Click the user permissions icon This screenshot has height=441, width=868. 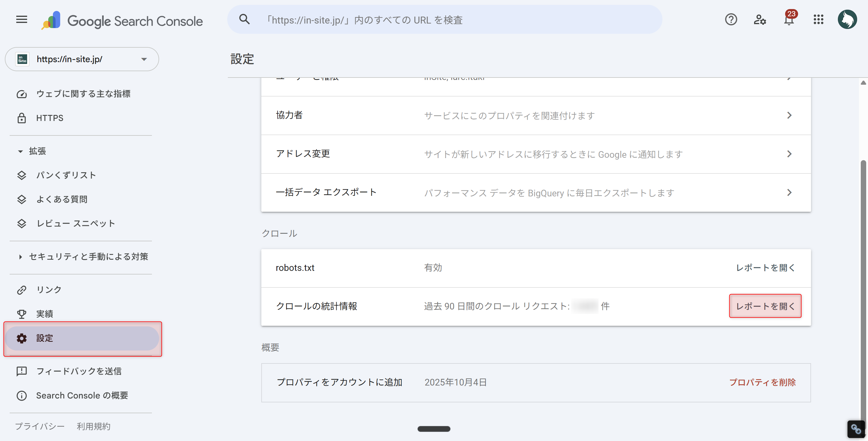(760, 20)
